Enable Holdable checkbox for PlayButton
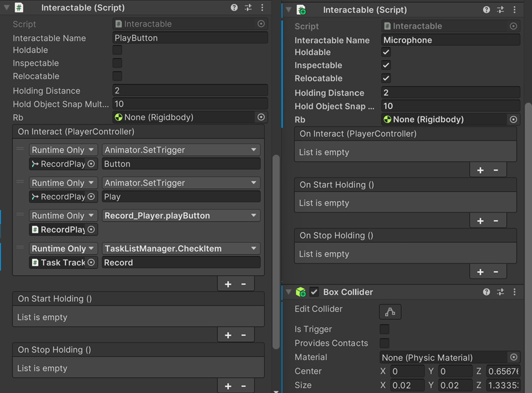The width and height of the screenshot is (532, 393). 117,50
